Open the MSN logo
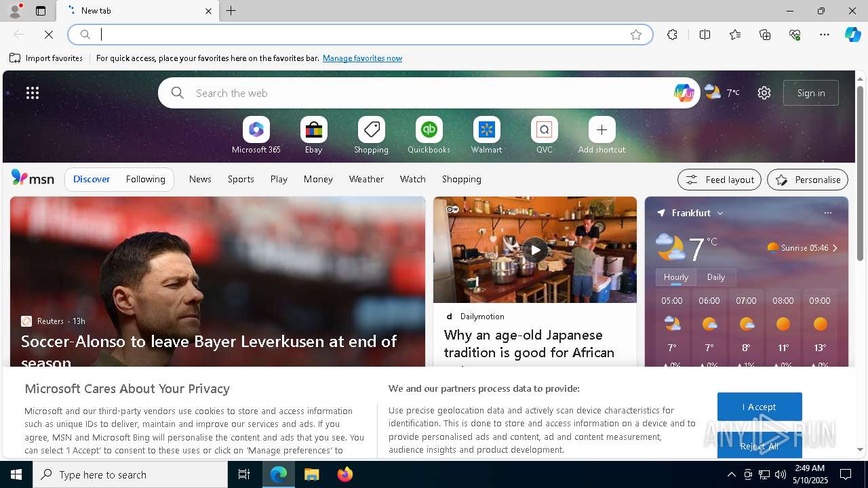 point(33,178)
